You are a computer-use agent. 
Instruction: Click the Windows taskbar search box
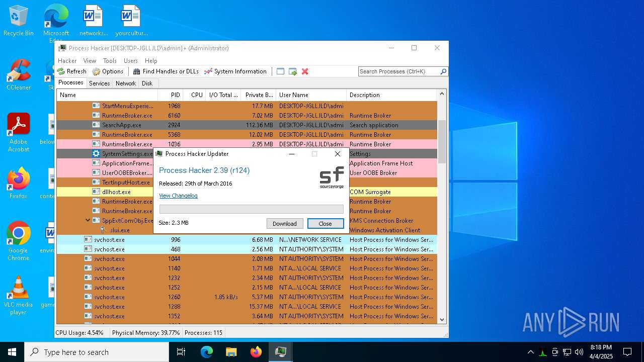[x=97, y=352]
